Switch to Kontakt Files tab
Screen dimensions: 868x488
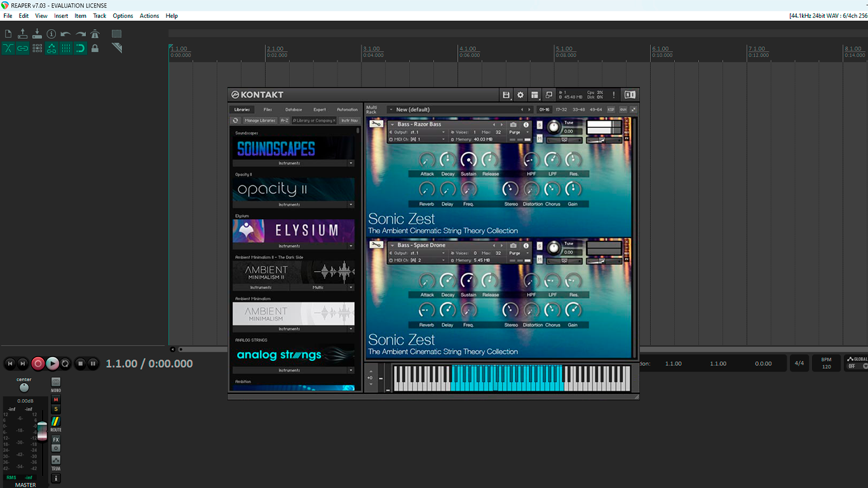268,109
